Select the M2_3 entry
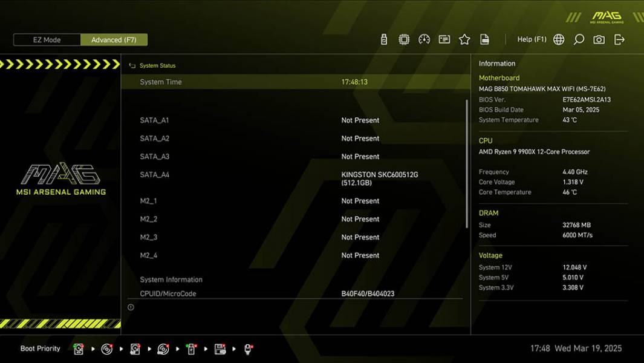 click(148, 237)
